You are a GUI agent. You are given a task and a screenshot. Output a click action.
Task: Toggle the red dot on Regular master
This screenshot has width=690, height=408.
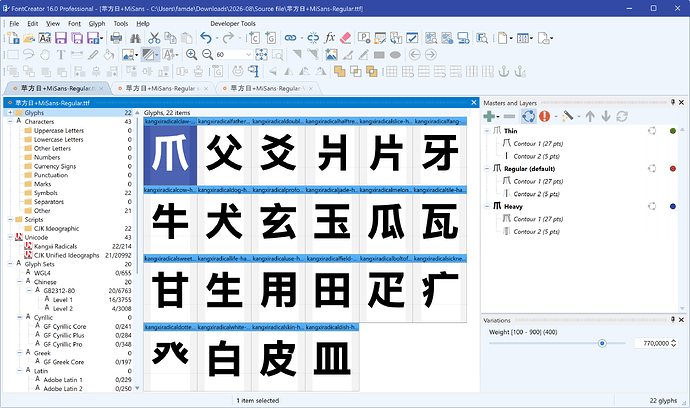tap(672, 169)
